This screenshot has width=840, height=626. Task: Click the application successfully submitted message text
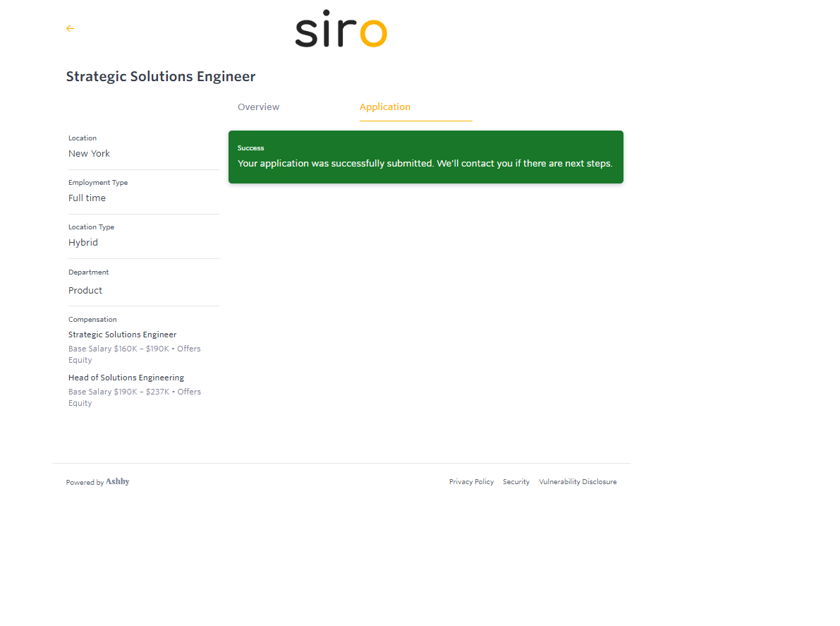(425, 164)
